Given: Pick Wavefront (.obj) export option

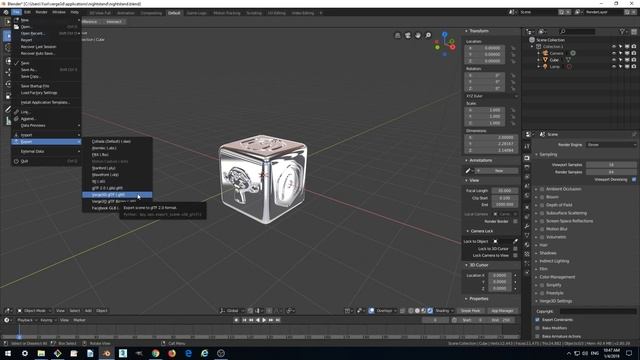Looking at the screenshot, I should tap(117, 175).
